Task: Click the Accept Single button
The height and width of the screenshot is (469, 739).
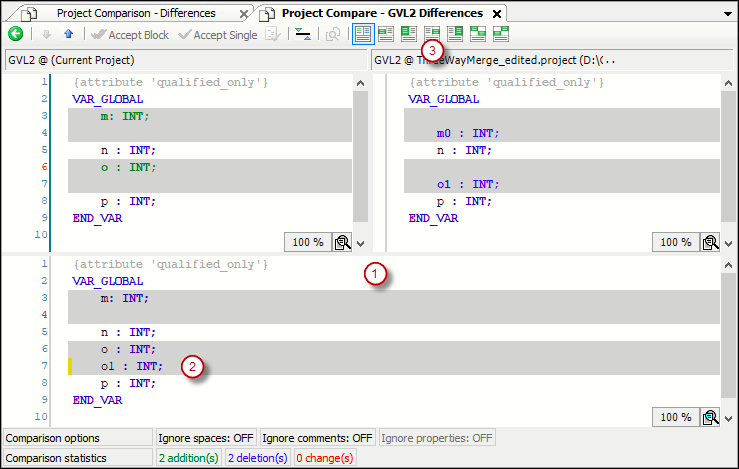Action: 217,34
